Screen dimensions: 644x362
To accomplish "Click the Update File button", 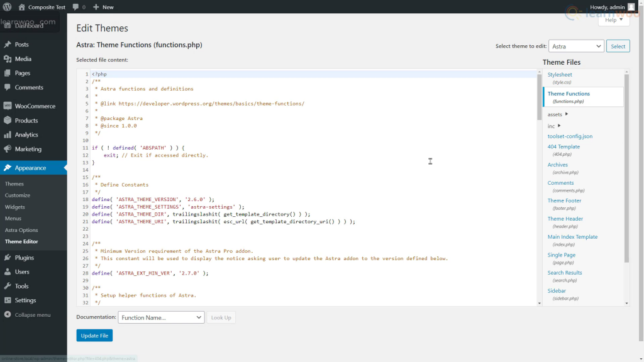I will click(x=94, y=335).
